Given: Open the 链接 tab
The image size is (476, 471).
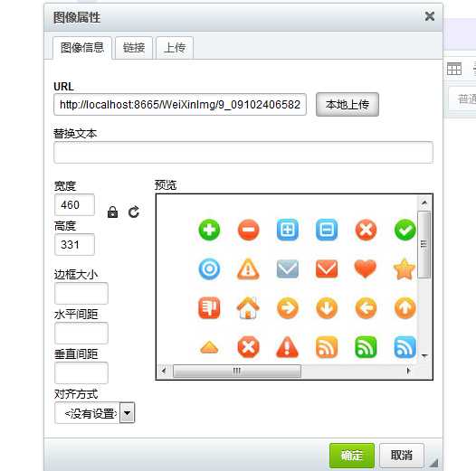Looking at the screenshot, I should [134, 48].
